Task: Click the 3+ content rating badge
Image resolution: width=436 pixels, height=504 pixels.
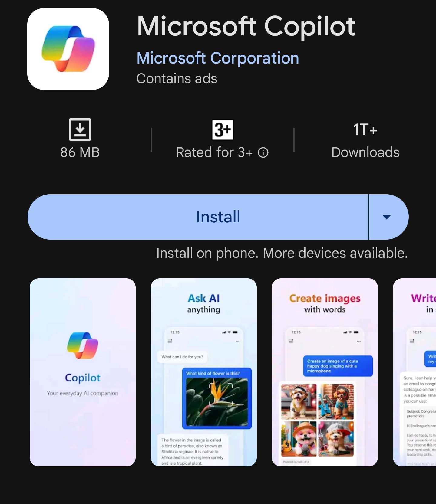Action: tap(223, 130)
